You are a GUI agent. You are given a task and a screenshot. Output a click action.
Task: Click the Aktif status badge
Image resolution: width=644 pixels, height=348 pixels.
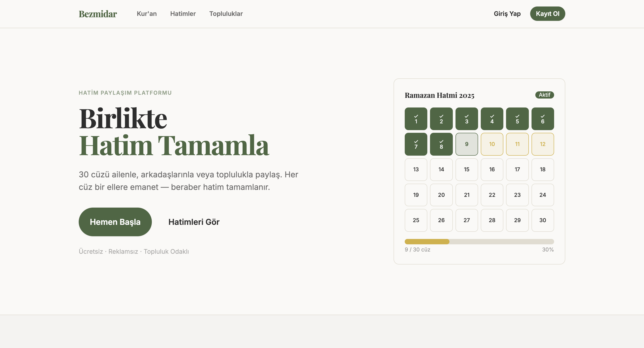[544, 95]
